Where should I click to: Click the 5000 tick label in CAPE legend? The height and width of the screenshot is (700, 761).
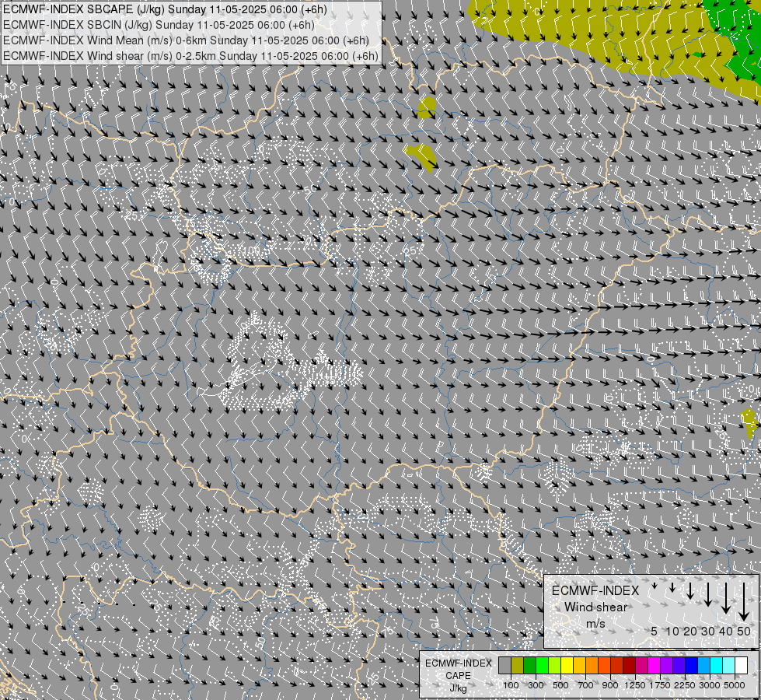pyautogui.click(x=735, y=685)
